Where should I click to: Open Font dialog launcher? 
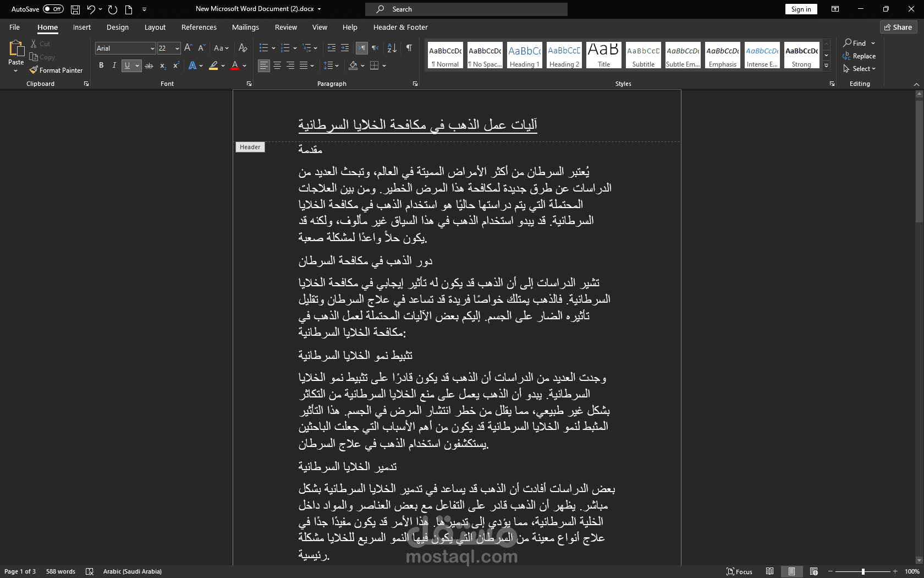(249, 84)
